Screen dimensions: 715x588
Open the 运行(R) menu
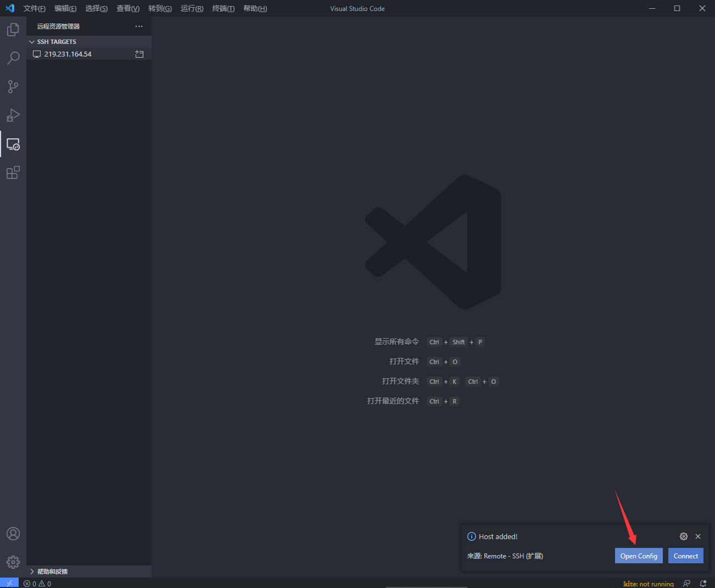tap(192, 8)
